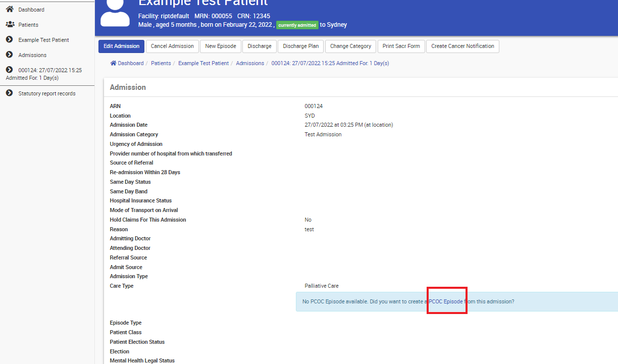Open the Discharge Plan
Image resolution: width=618 pixels, height=364 pixels.
(300, 46)
